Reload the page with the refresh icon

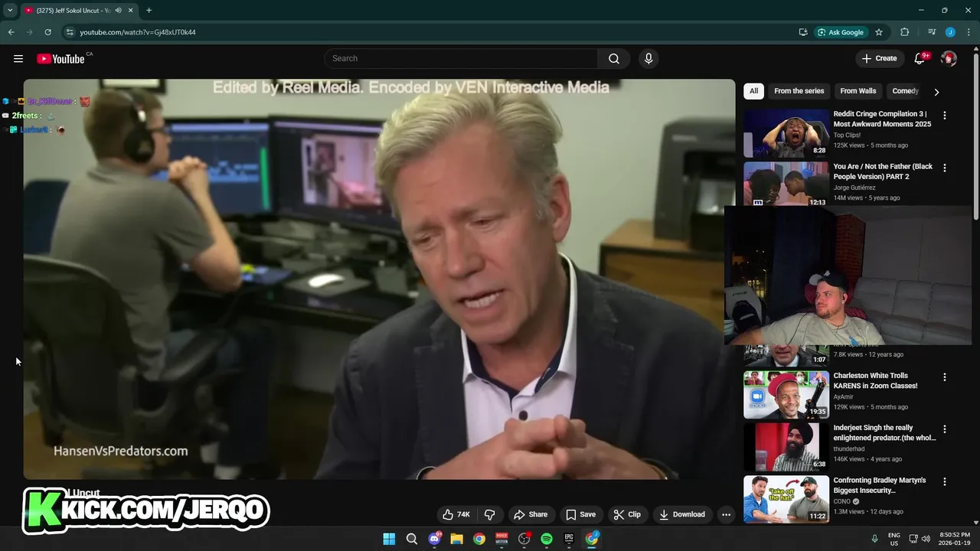pyautogui.click(x=47, y=32)
